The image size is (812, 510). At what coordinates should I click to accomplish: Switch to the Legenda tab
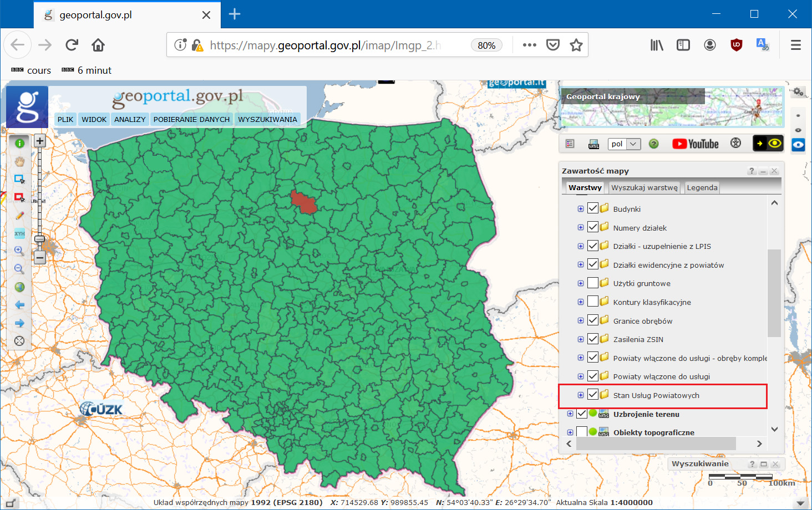point(702,187)
